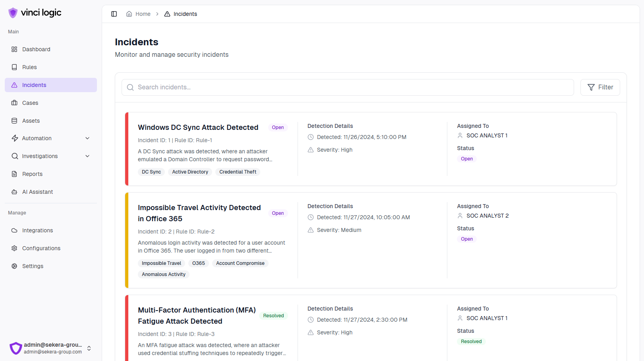This screenshot has width=644, height=361.
Task: Open the Configurations page
Action: [41, 248]
